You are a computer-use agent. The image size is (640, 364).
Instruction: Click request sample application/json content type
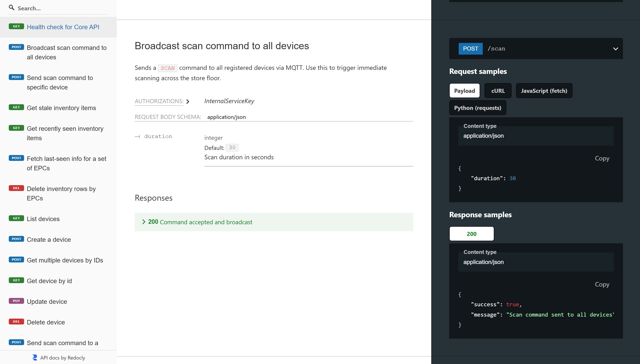(536, 136)
